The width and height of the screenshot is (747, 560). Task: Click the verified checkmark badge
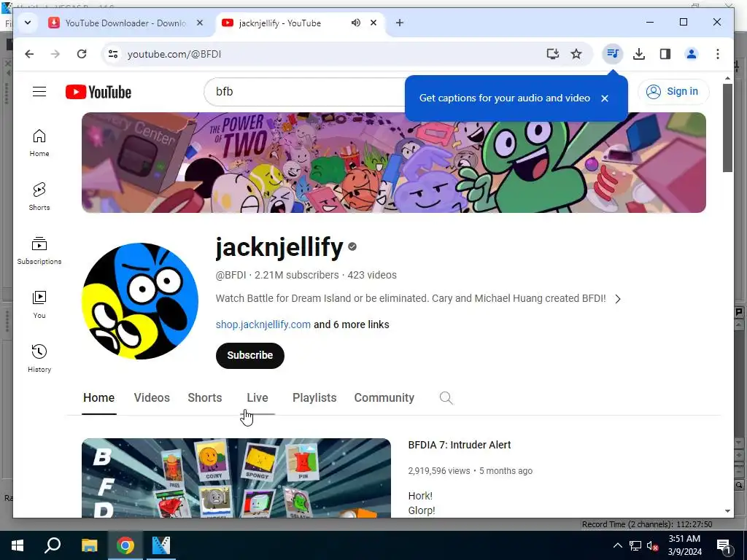click(352, 246)
